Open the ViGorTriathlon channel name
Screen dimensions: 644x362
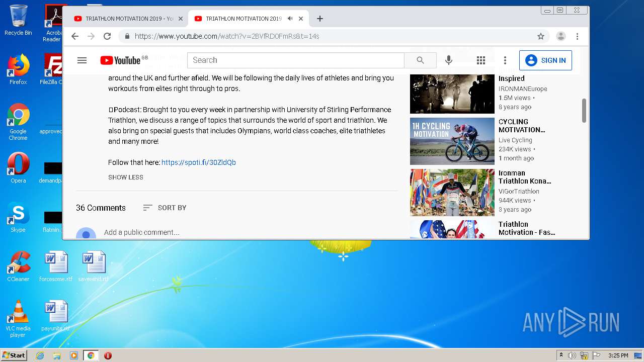pyautogui.click(x=519, y=192)
